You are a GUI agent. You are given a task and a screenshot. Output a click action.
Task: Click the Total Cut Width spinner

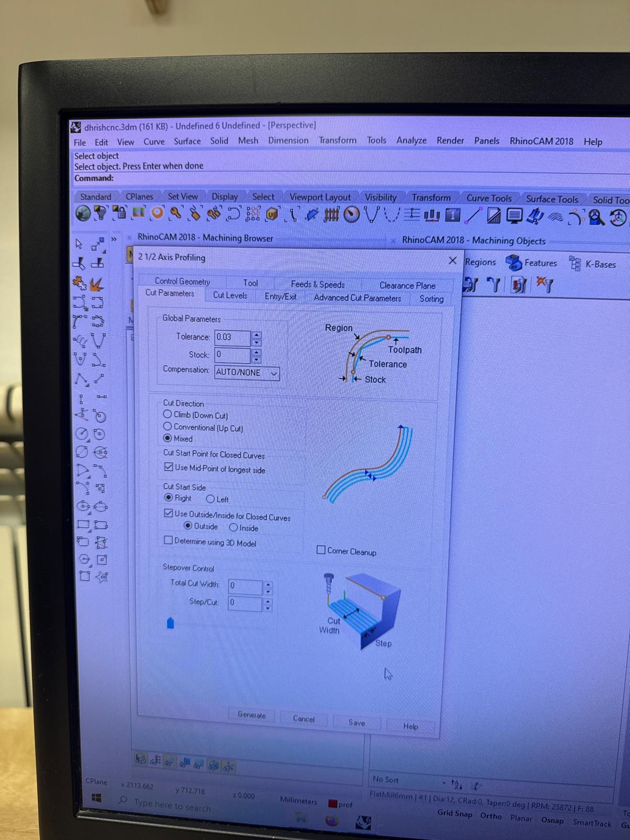click(x=268, y=587)
